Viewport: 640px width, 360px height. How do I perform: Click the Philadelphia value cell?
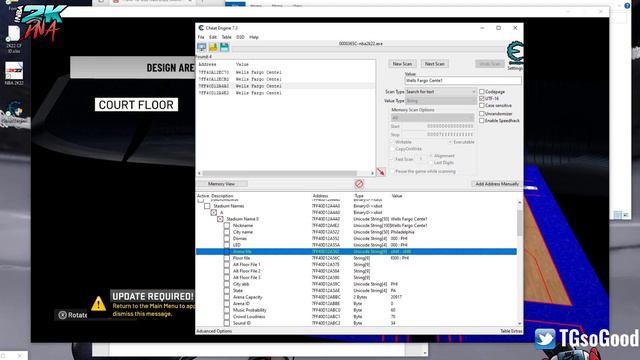402,232
